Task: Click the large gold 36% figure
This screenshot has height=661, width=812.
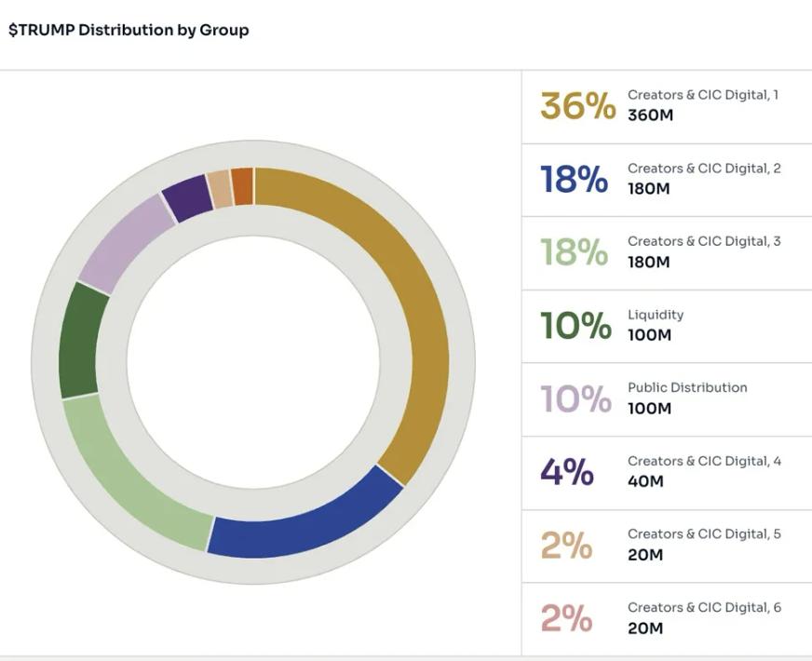Action: coord(577,106)
